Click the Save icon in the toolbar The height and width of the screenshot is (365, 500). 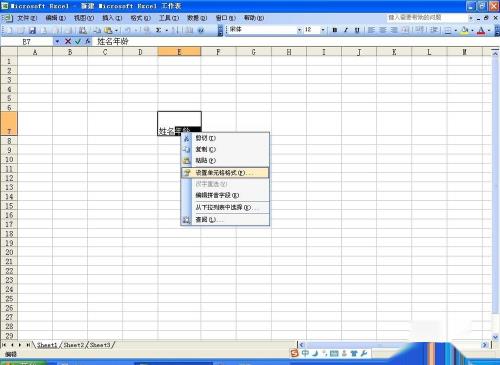[x=32, y=30]
